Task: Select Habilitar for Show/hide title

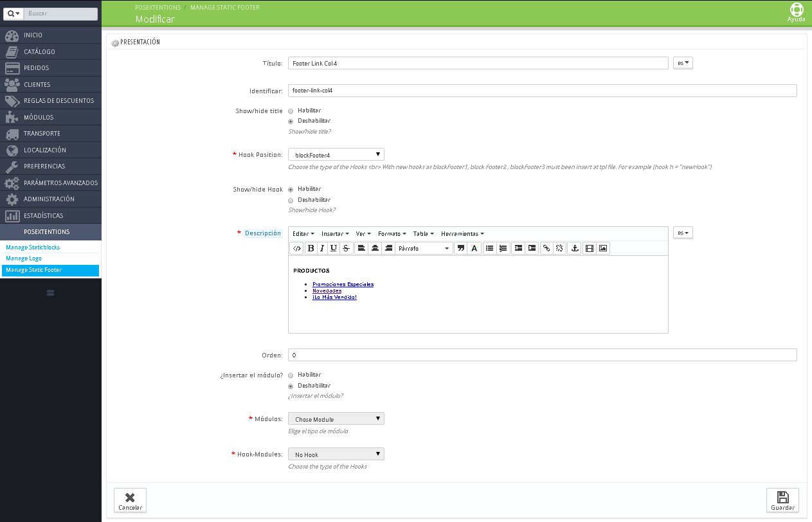Action: click(291, 111)
